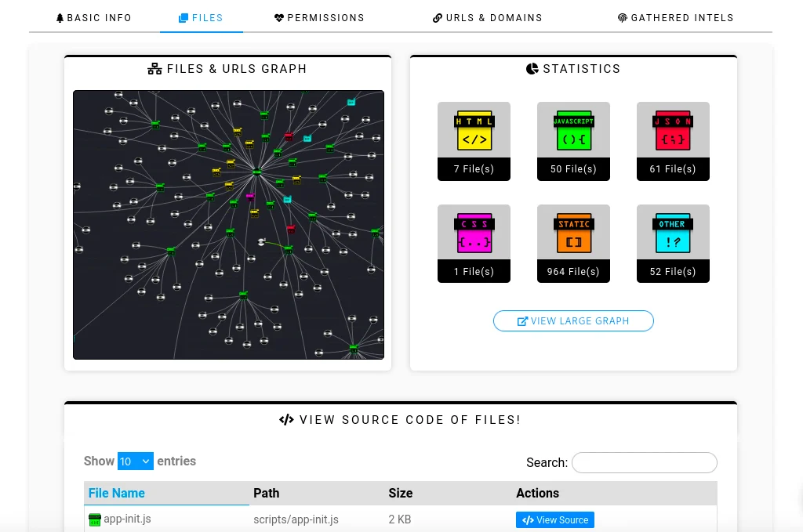Screen dimensions: 803x532
Task: Click the '7 File(s)' HTML count label
Action: (474, 168)
